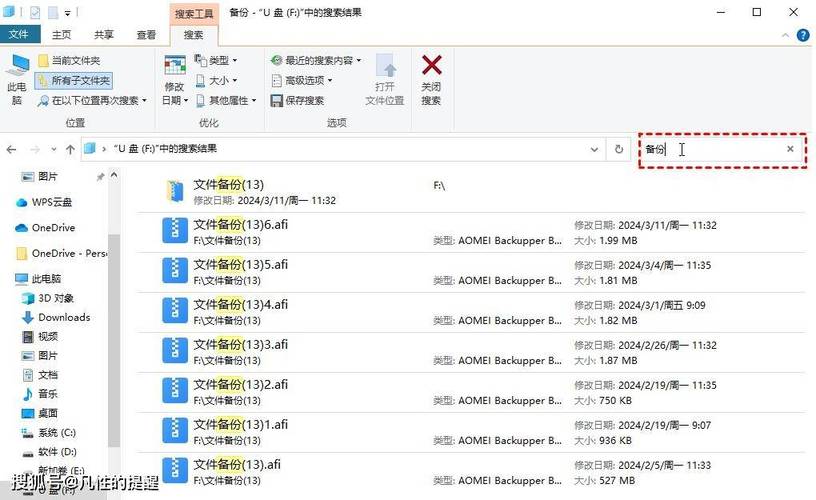The height and width of the screenshot is (500, 816).
Task: Click the 此电脑 location icon in ribbon
Action: click(17, 79)
